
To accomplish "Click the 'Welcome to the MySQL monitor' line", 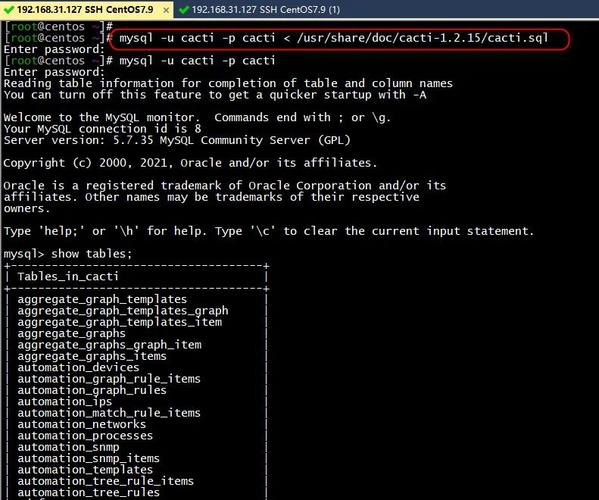I will 197,117.
